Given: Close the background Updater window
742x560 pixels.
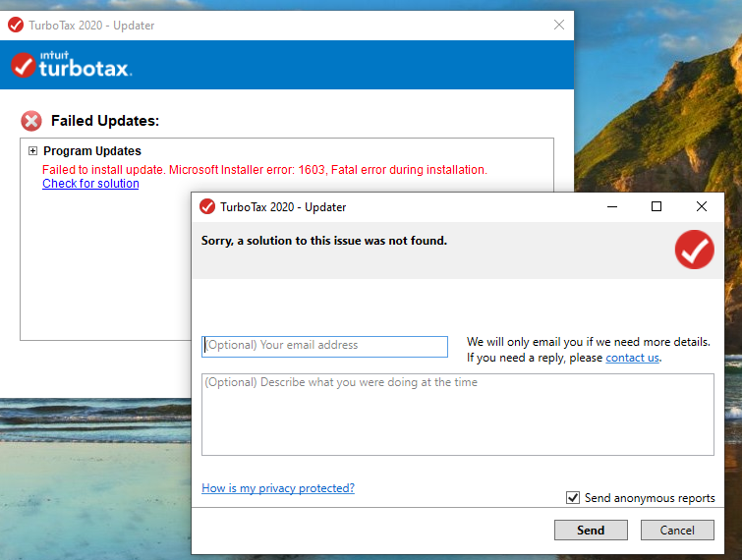Looking at the screenshot, I should (x=559, y=25).
